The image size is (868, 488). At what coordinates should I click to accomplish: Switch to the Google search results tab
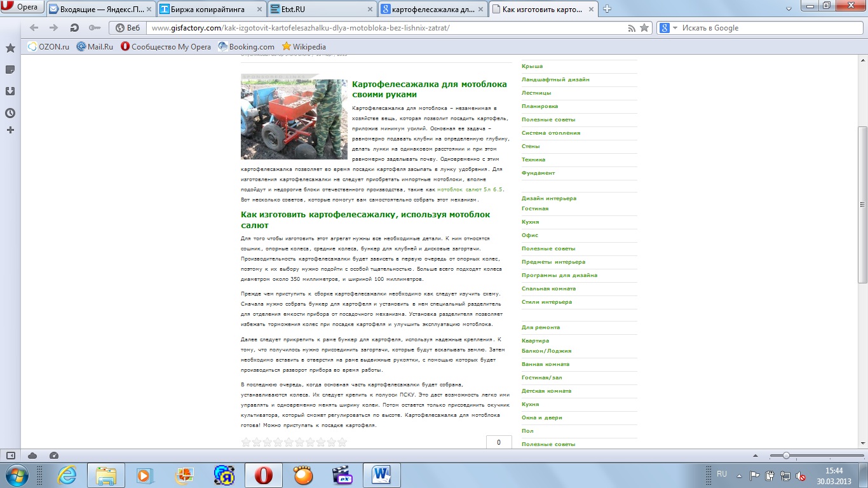click(x=431, y=9)
